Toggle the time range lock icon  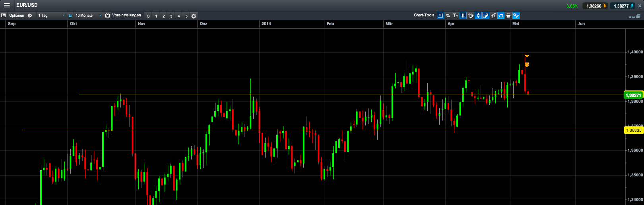coord(70,16)
